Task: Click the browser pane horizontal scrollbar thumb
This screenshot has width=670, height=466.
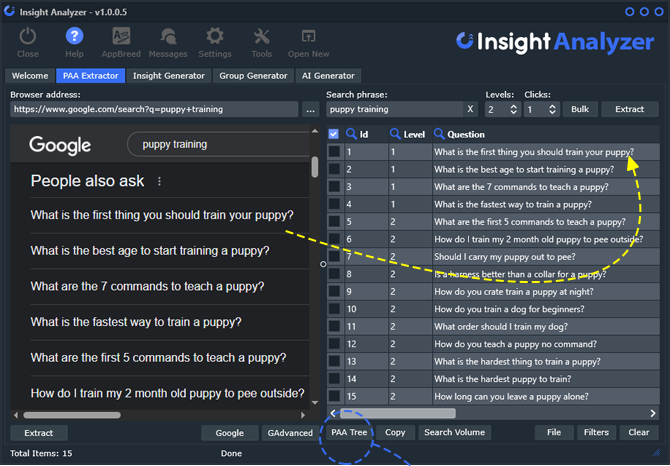Action: (72, 415)
